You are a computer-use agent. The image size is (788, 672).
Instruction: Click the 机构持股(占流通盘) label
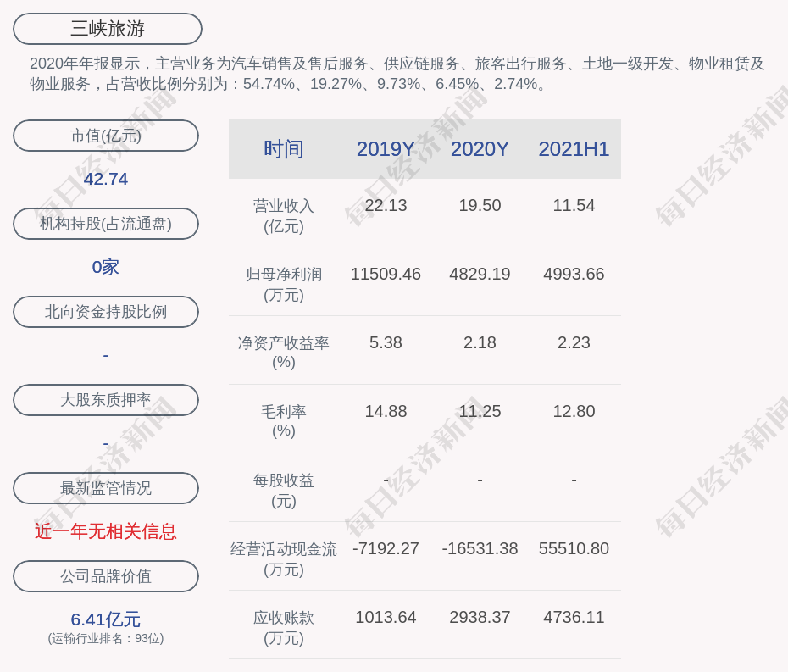point(106,224)
